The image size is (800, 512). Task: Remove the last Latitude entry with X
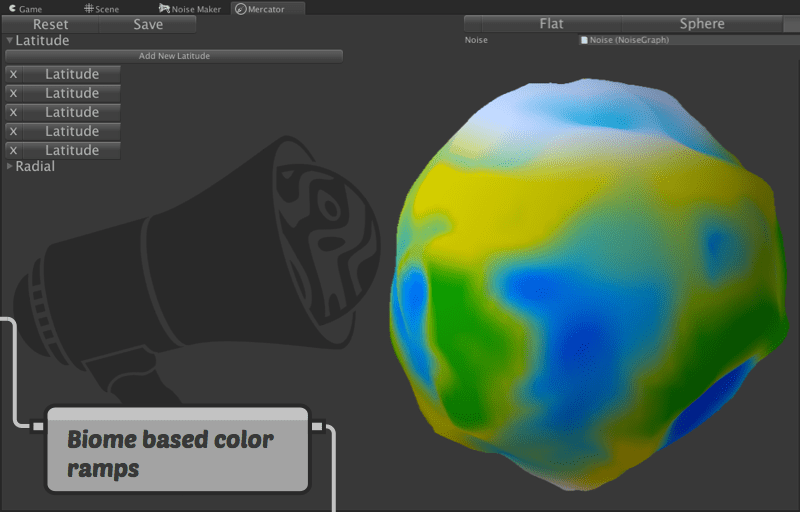click(13, 150)
